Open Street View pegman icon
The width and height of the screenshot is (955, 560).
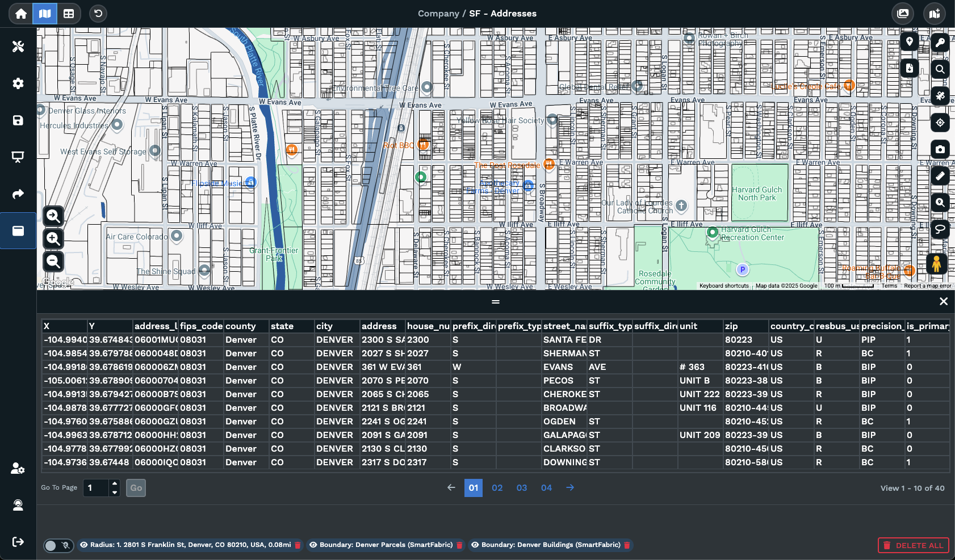click(x=936, y=264)
